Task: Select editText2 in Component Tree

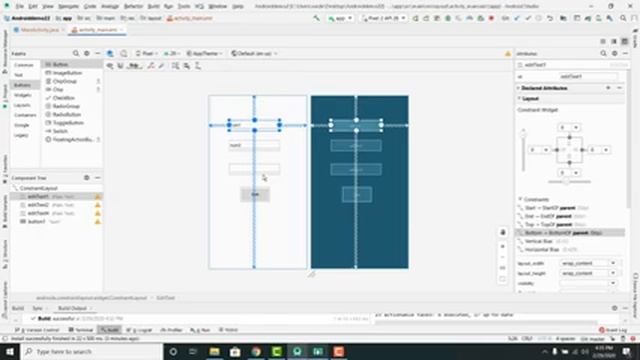Action: [38, 205]
